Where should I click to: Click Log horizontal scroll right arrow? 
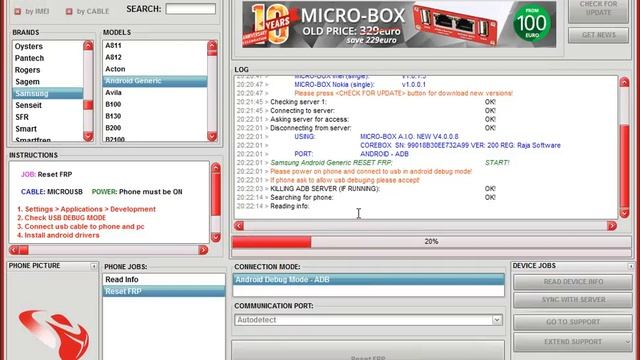coord(612,226)
